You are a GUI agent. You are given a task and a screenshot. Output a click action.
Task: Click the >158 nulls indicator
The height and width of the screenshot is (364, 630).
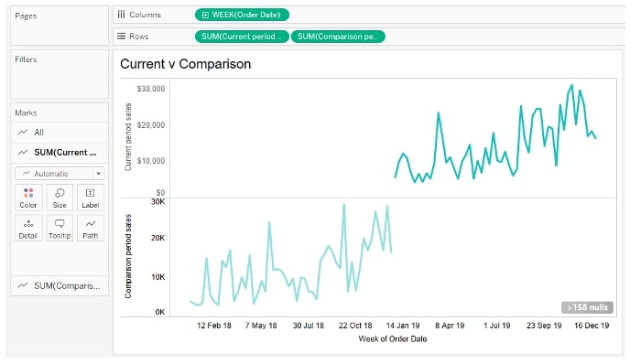tap(587, 307)
